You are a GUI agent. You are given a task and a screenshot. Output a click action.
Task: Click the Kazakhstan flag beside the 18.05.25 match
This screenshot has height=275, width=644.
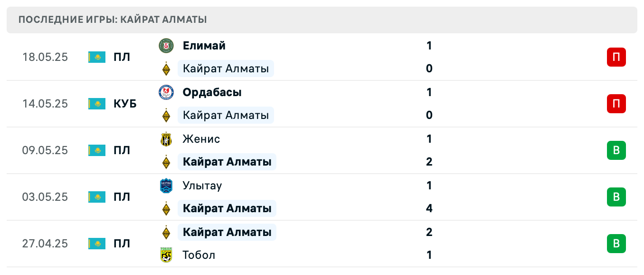coord(96,57)
